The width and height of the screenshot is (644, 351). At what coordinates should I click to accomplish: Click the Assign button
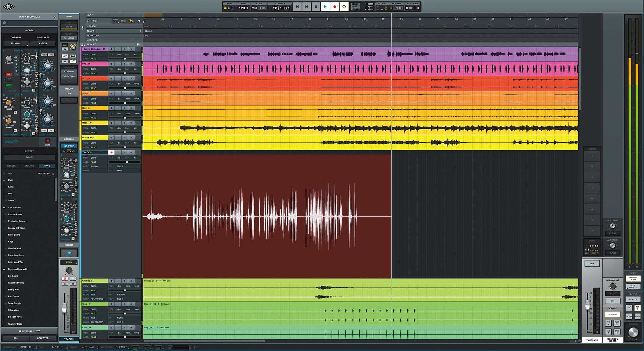tap(43, 43)
